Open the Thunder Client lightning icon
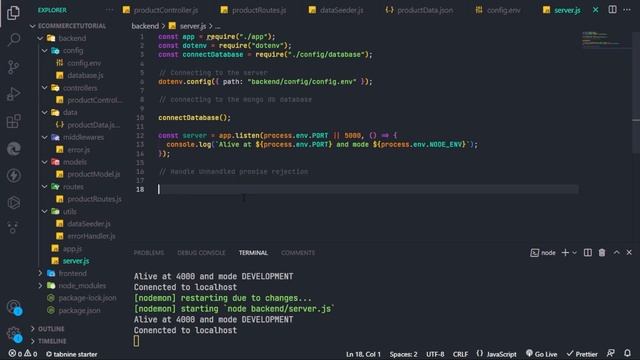Screen dimensions: 640x360 click(x=13, y=176)
